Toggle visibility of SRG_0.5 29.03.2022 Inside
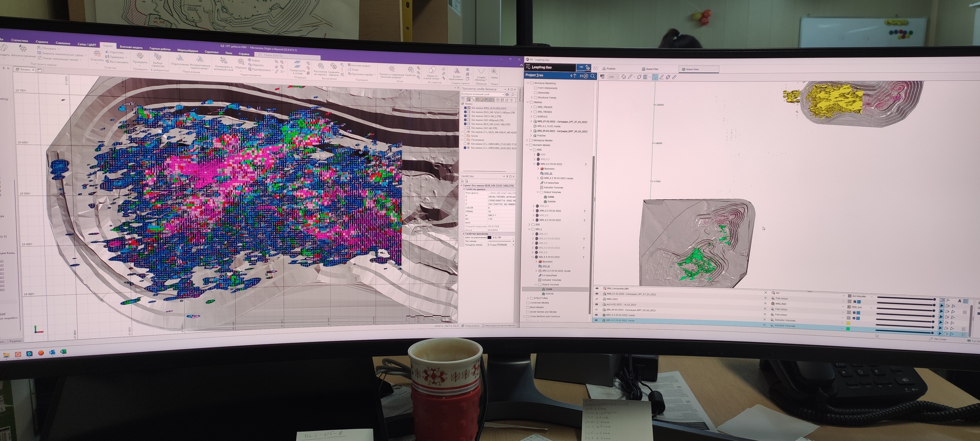Viewport: 980px width, 441px height. coord(597,320)
